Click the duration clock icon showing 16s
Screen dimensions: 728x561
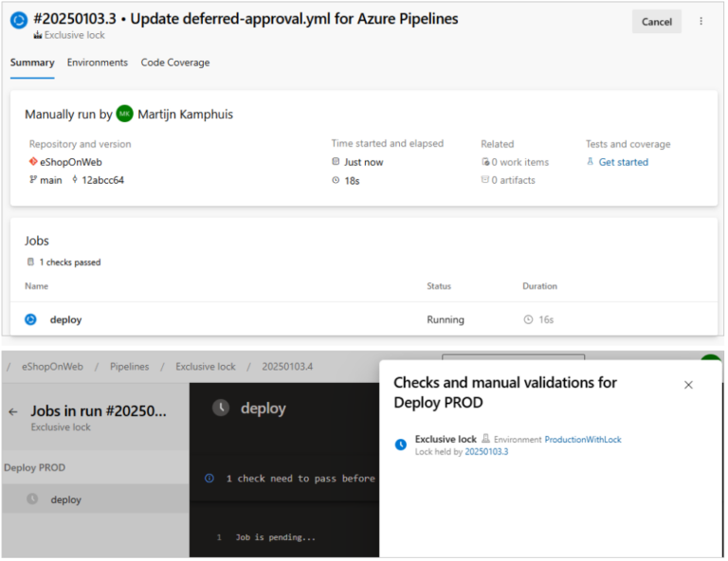(528, 319)
